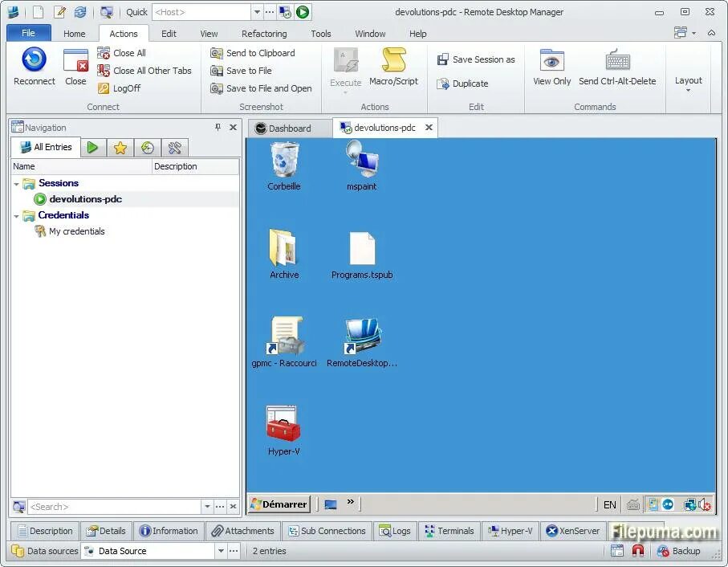
Task: Click the new entry blank page icon
Action: [38, 11]
